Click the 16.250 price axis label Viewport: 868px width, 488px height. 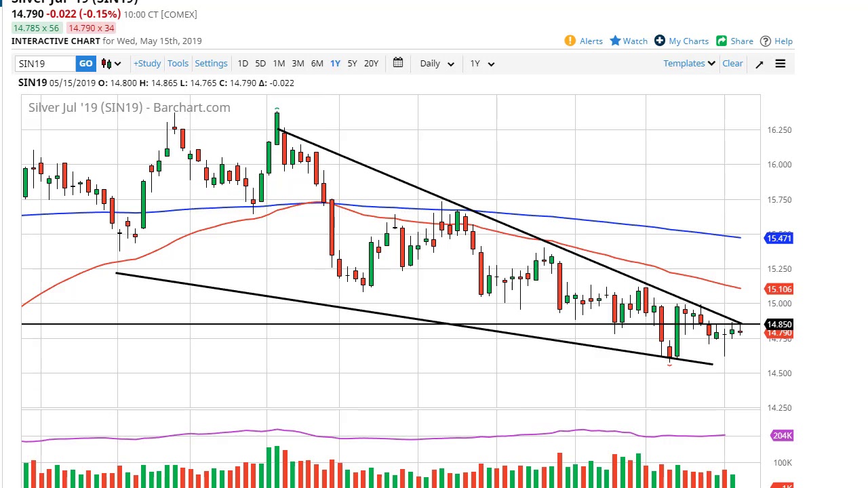(779, 130)
